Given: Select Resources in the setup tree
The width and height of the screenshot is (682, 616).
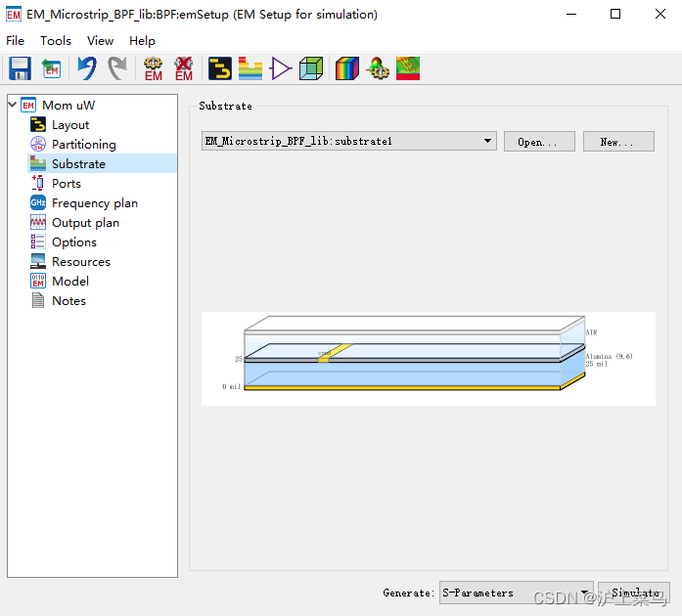Looking at the screenshot, I should [81, 262].
